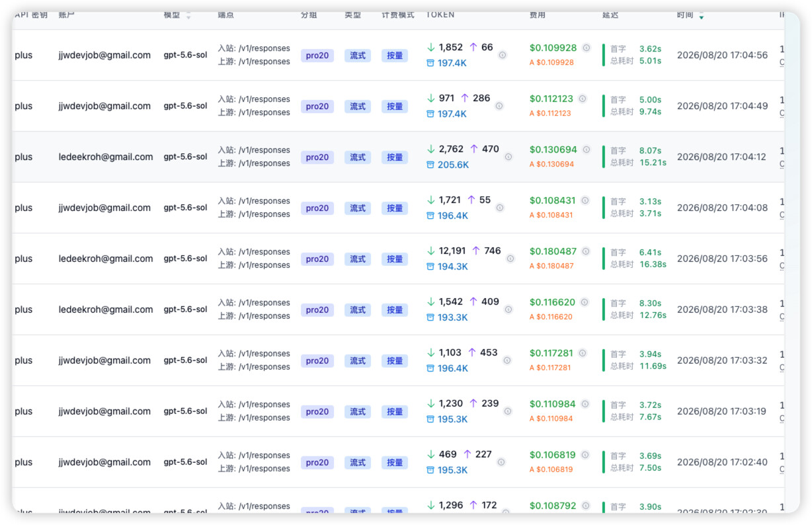Click first-token latency 3.13s
This screenshot has height=525, width=812.
point(650,202)
